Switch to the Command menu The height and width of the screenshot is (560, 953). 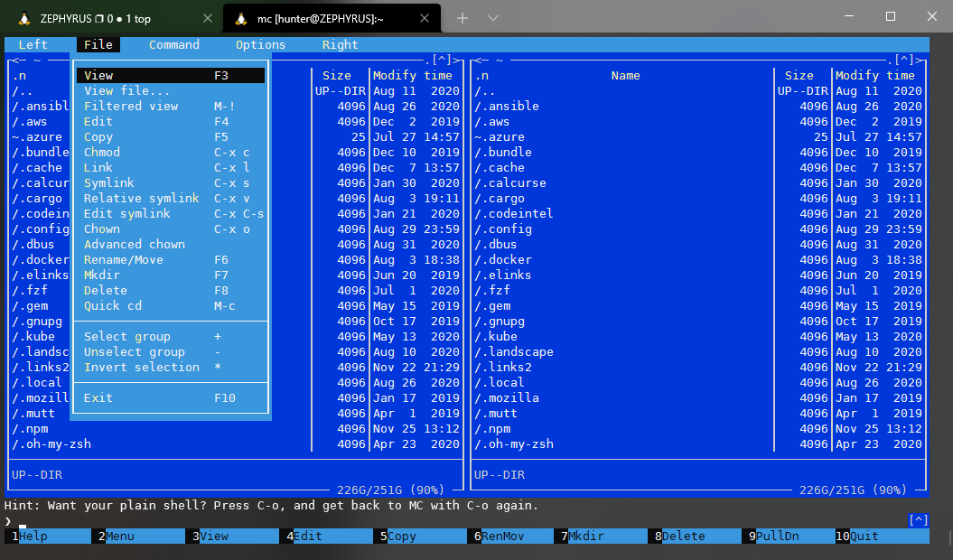tap(173, 43)
